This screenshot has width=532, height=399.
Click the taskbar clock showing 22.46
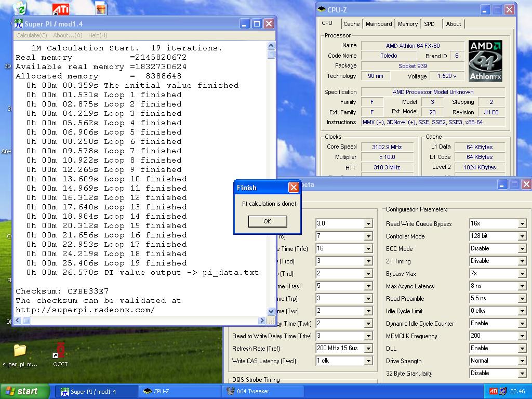(x=517, y=391)
